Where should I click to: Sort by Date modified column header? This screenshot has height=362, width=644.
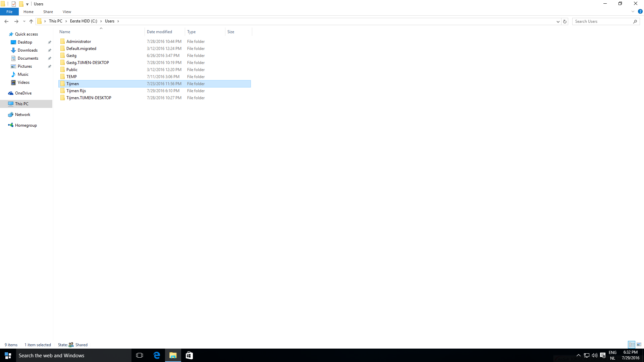tap(165, 32)
